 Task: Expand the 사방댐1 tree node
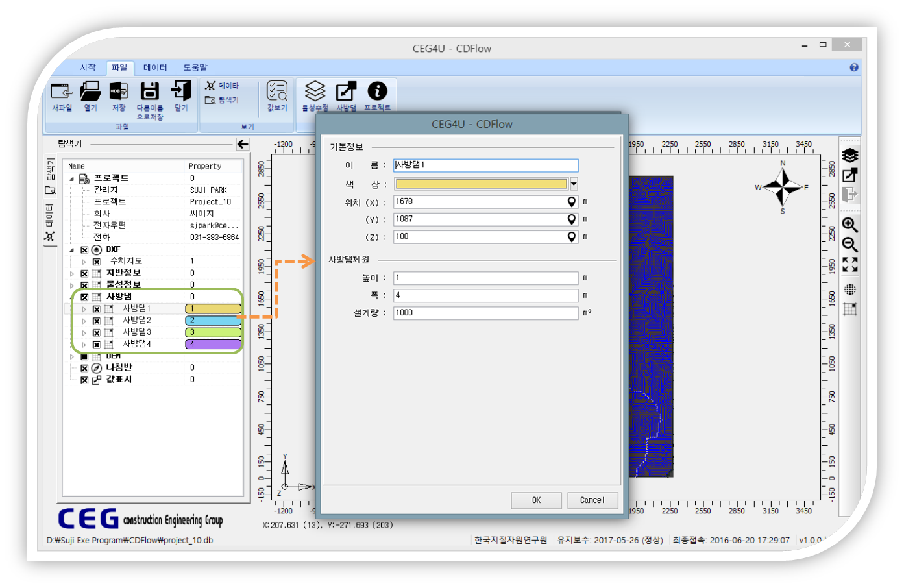tap(84, 309)
